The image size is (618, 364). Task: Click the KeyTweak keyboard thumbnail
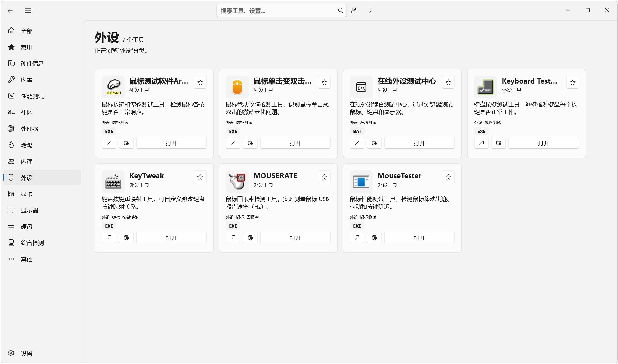click(x=113, y=182)
